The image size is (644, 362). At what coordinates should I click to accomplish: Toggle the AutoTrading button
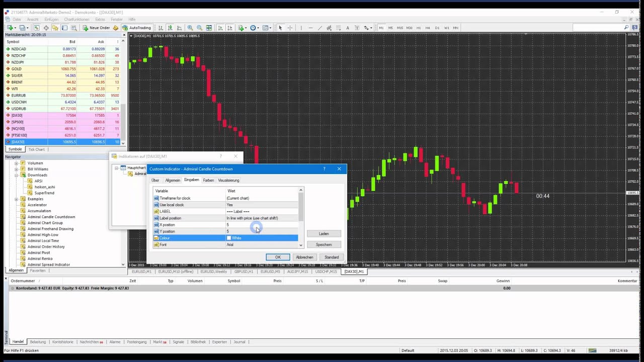click(136, 28)
